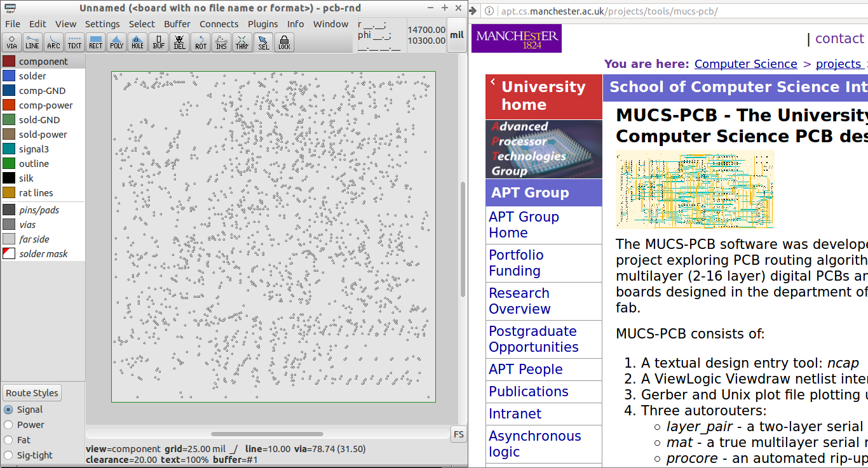Toggle visibility of the signal3 layer
The width and height of the screenshot is (868, 468).
click(x=9, y=149)
